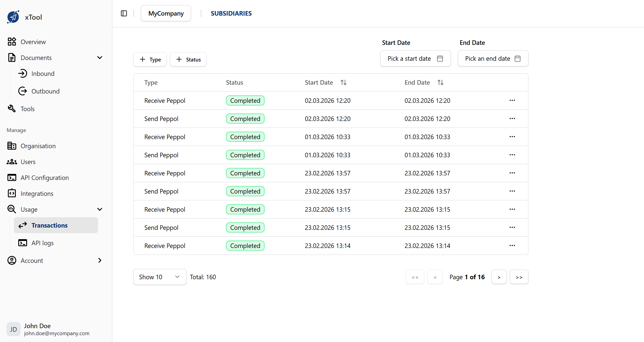Open the API logs page
This screenshot has width=644, height=342.
tap(42, 243)
